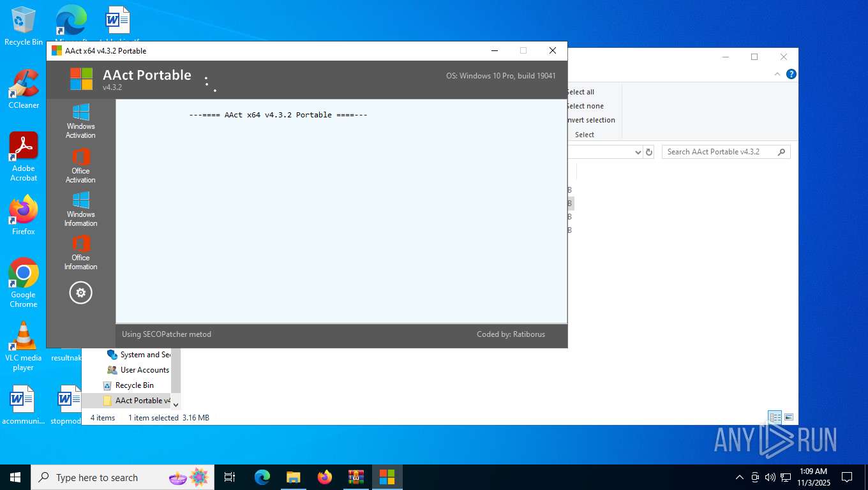The image size is (868, 490).
Task: Click OS: Windows 10 Pro build text
Action: click(x=501, y=75)
